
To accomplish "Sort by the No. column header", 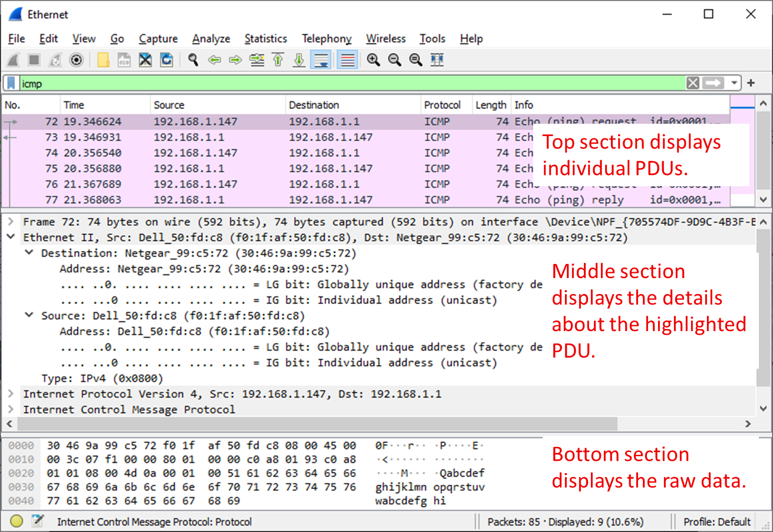I will (31, 105).
